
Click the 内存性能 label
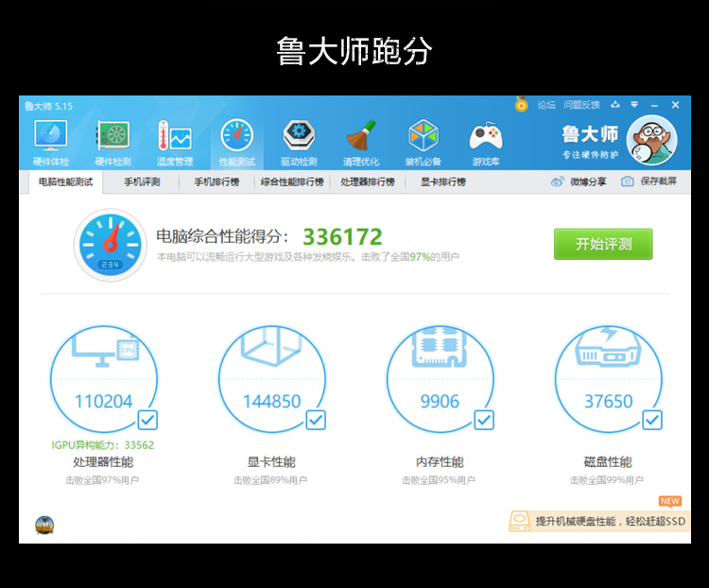(440, 462)
